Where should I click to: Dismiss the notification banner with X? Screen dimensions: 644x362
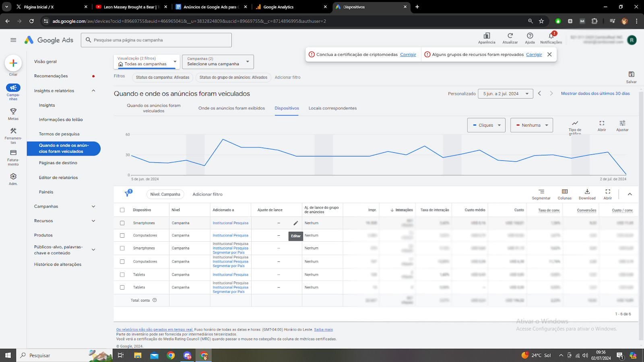point(549,54)
